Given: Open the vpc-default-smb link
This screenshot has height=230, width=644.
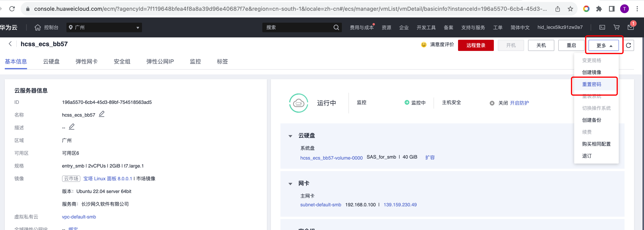Looking at the screenshot, I should (79, 217).
